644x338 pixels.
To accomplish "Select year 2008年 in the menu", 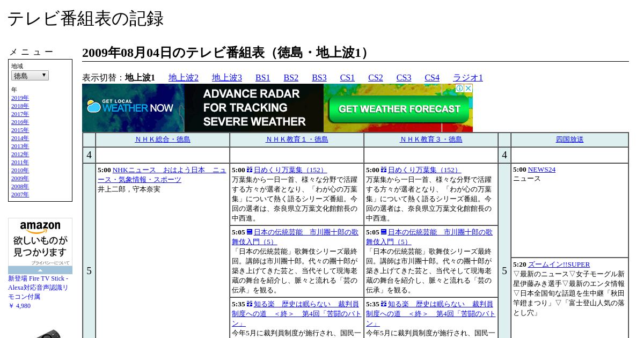I will [20, 187].
